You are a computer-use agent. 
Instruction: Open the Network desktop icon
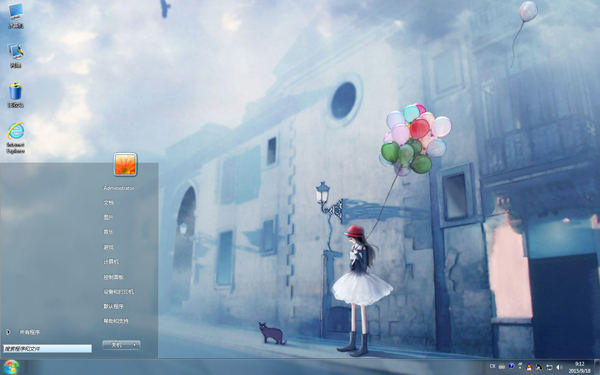tap(16, 55)
